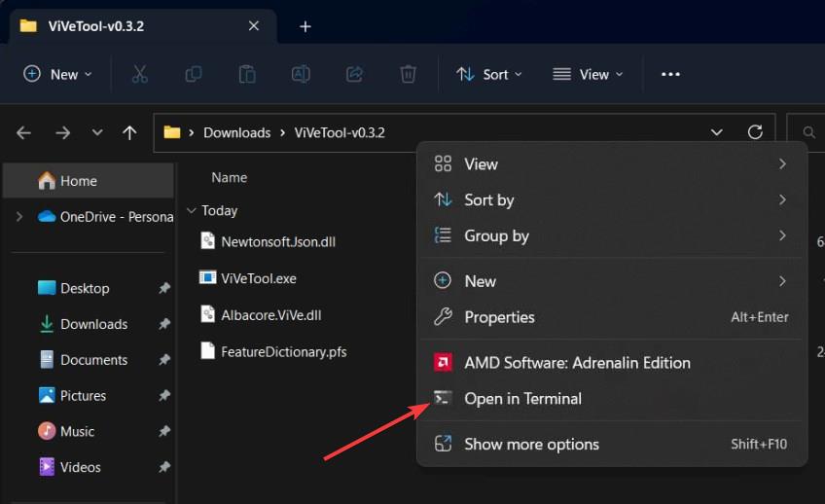Go back with the left arrow
The width and height of the screenshot is (825, 504).
click(x=23, y=132)
